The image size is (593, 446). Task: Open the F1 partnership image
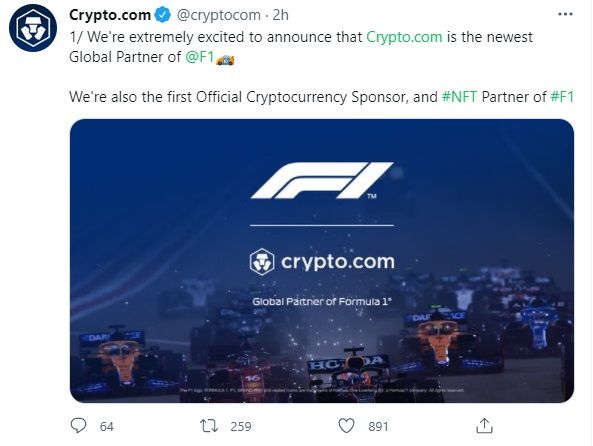322,261
